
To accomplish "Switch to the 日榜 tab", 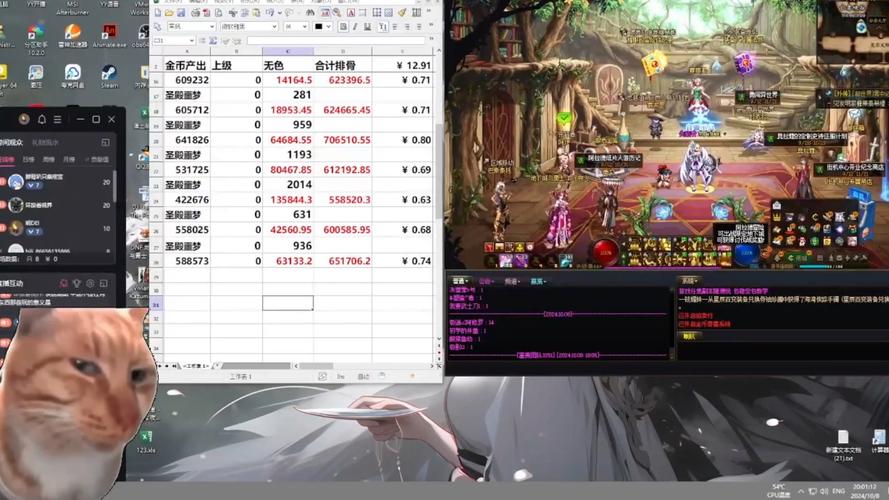I will click(28, 160).
